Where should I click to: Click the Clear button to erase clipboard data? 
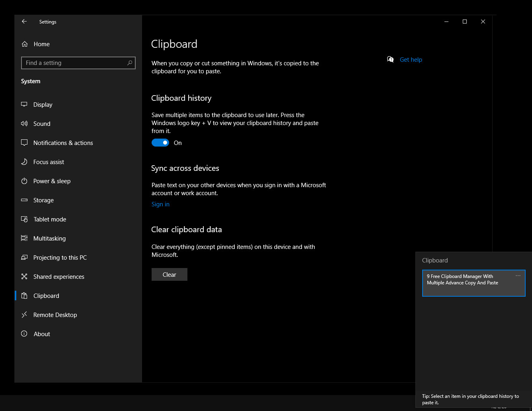(169, 274)
